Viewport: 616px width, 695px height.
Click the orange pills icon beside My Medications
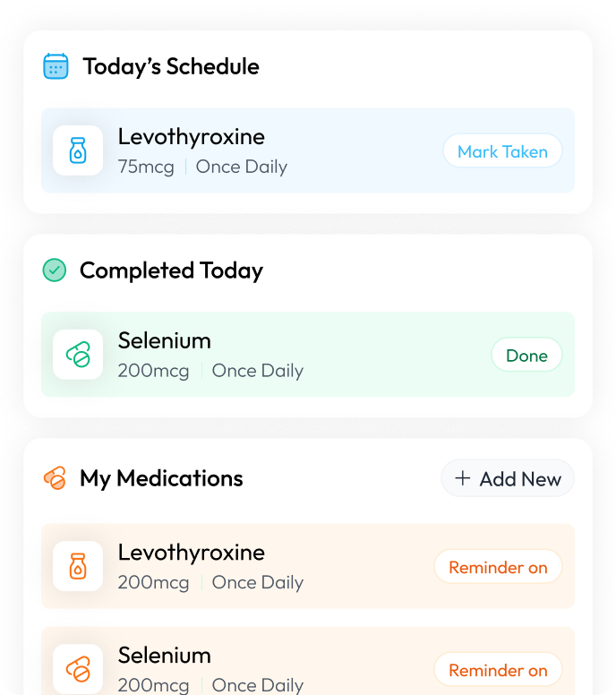click(55, 478)
